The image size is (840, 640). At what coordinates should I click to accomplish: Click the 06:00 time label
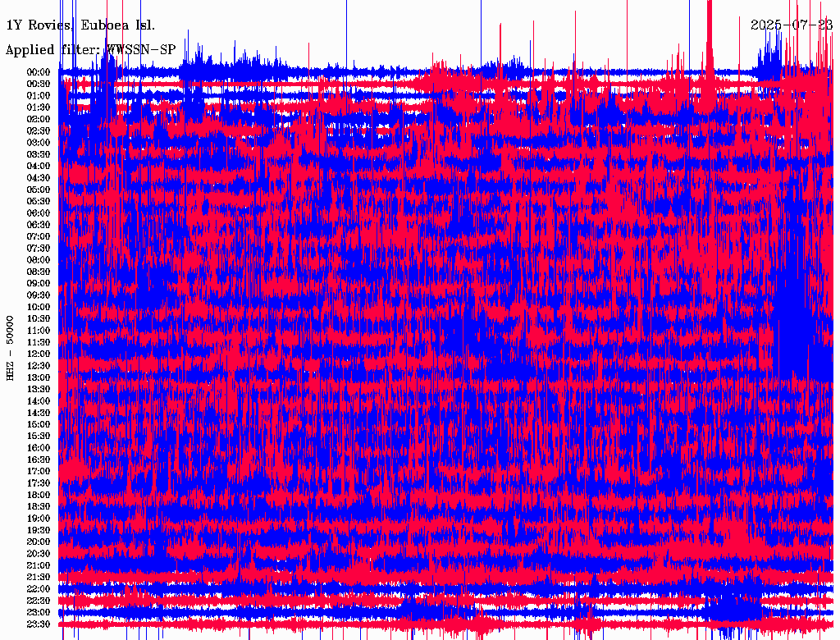pos(39,213)
